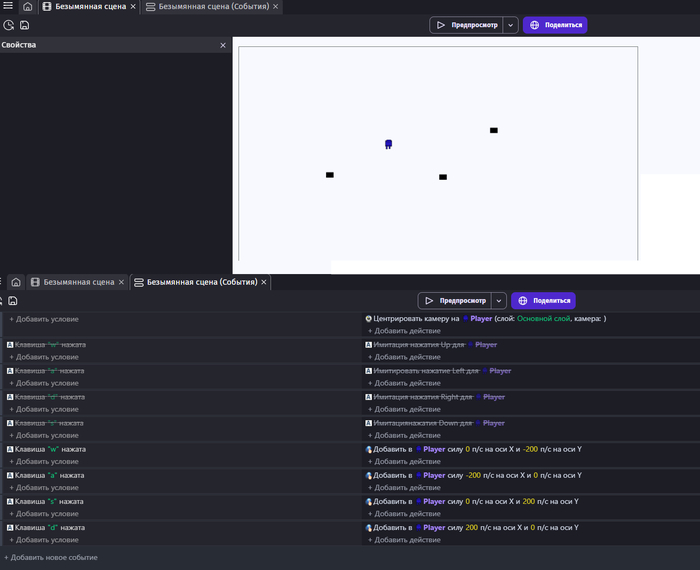Add action under the 200 on X axis force action
The image size is (700, 570).
[404, 540]
